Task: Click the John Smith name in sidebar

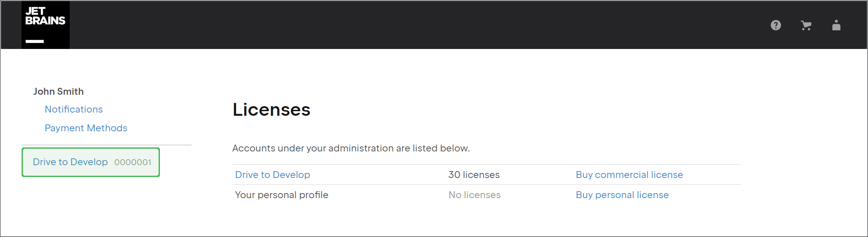Action: (x=58, y=92)
